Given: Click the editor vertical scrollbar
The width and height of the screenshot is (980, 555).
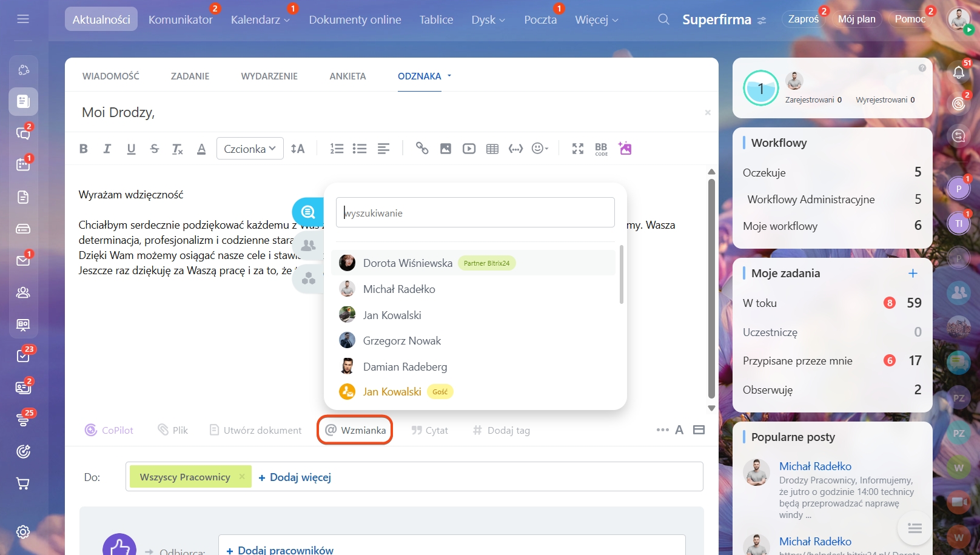Looking at the screenshot, I should click(x=712, y=288).
